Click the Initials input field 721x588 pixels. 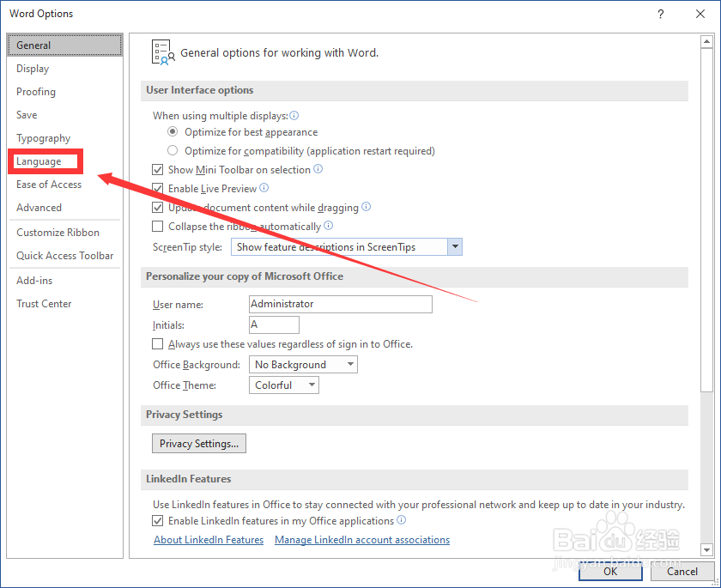pyautogui.click(x=274, y=324)
